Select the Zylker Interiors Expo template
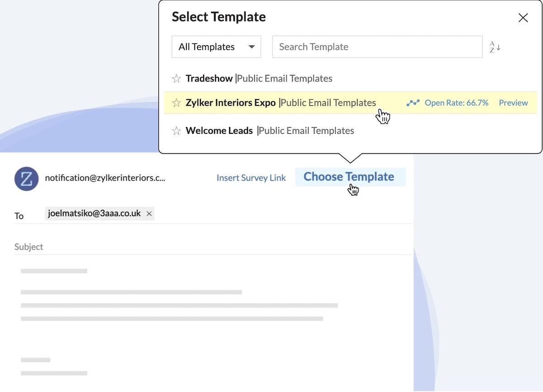The width and height of the screenshot is (543, 392). (230, 103)
